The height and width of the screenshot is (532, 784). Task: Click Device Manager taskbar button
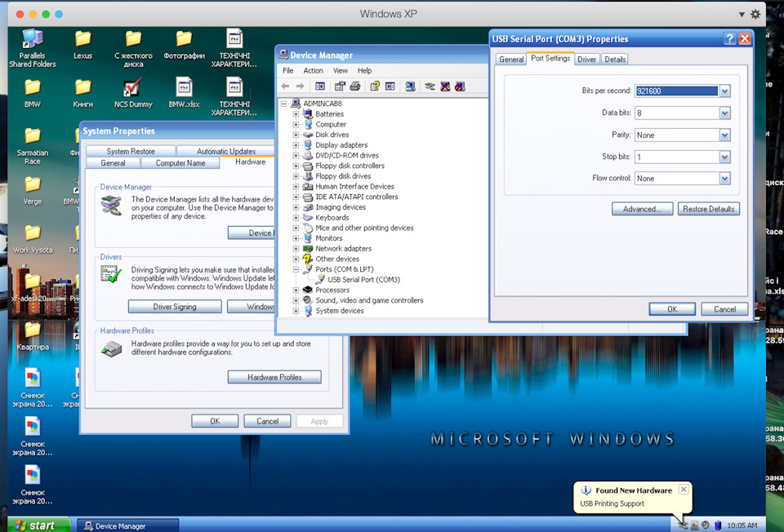pyautogui.click(x=127, y=525)
